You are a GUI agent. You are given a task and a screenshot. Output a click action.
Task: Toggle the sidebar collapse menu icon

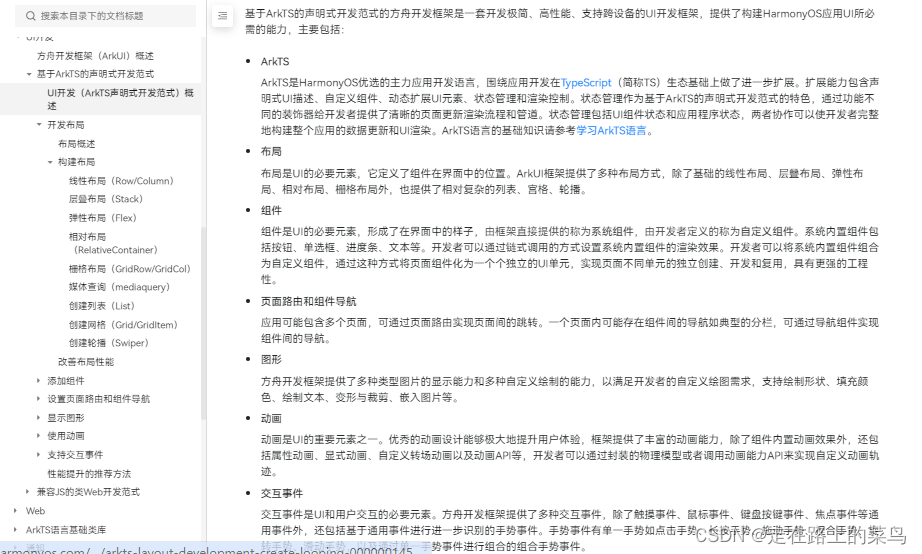tap(222, 16)
